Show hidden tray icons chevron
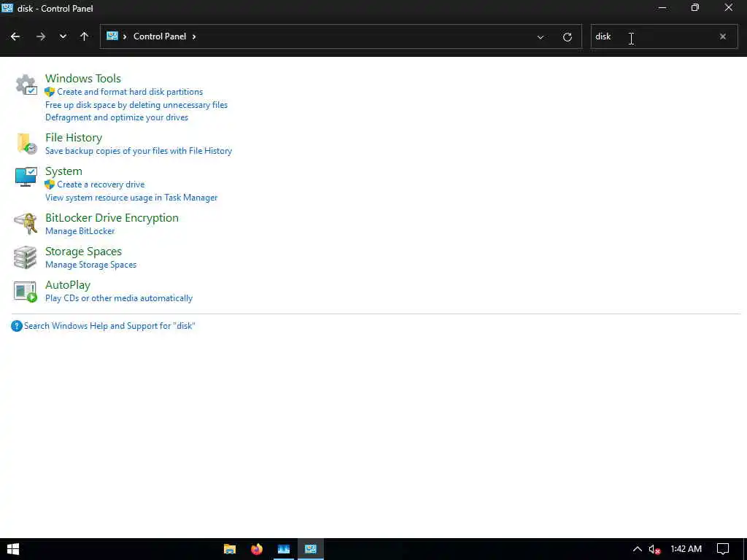Viewport: 747px width, 560px height. [637, 549]
